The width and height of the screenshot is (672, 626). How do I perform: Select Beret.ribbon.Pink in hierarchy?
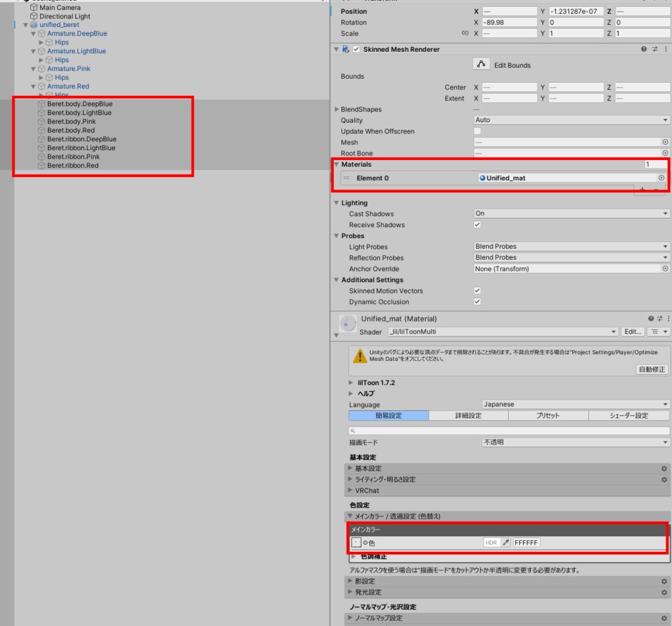click(73, 157)
